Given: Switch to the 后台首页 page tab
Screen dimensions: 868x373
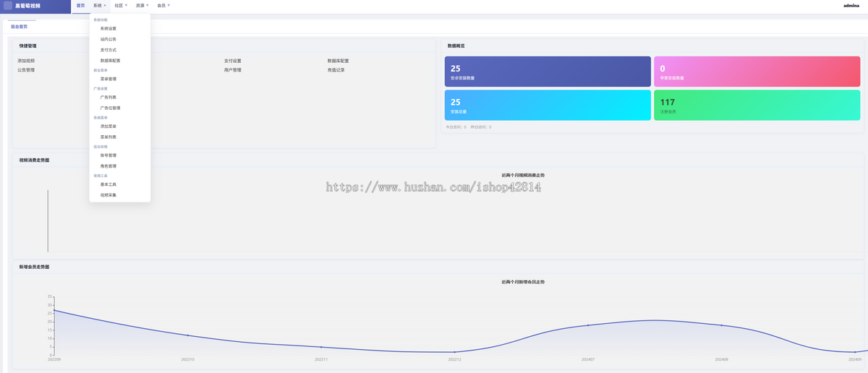Looking at the screenshot, I should [x=20, y=26].
